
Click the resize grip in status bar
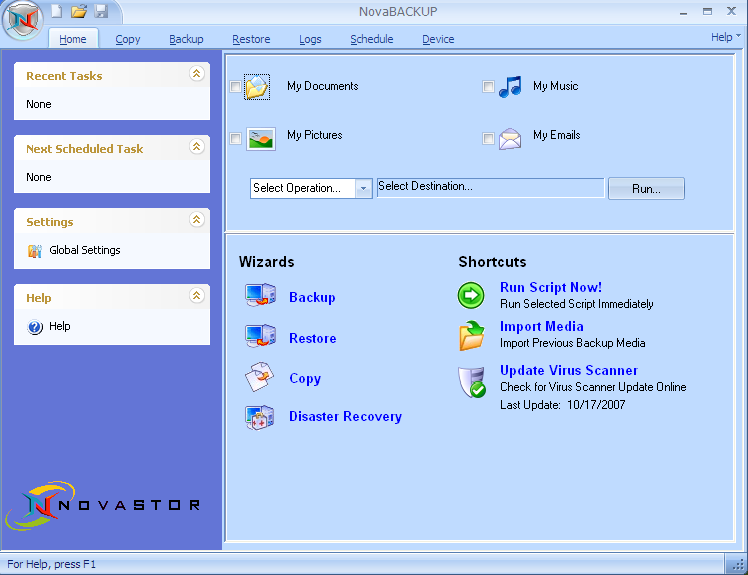click(738, 565)
